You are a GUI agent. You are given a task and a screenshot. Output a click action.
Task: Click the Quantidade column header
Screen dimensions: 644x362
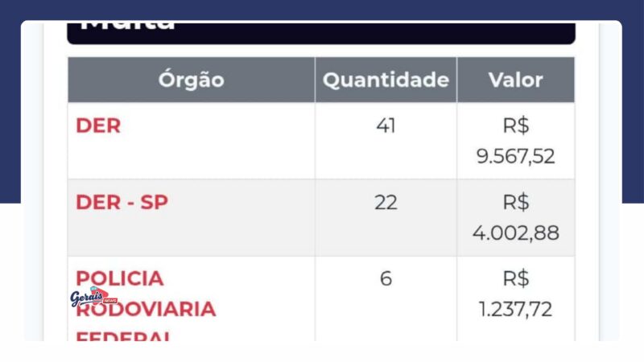(386, 80)
